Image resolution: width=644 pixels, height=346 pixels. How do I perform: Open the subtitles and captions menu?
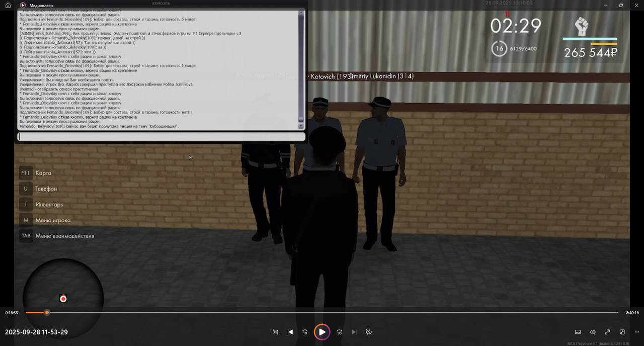pos(578,332)
